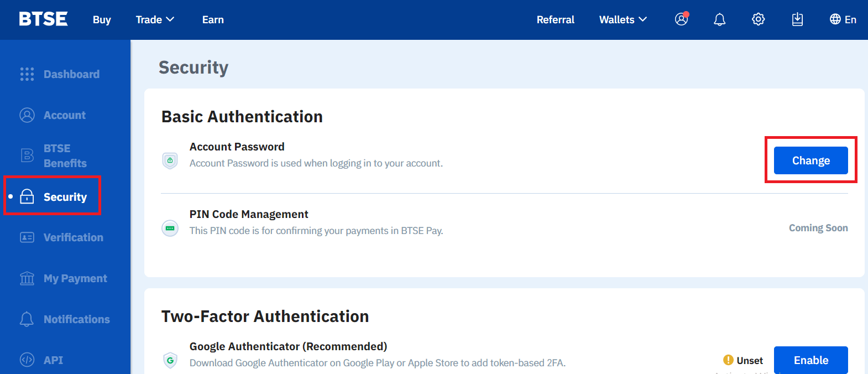868x374 pixels.
Task: Click the Account Password shield icon
Action: click(170, 160)
